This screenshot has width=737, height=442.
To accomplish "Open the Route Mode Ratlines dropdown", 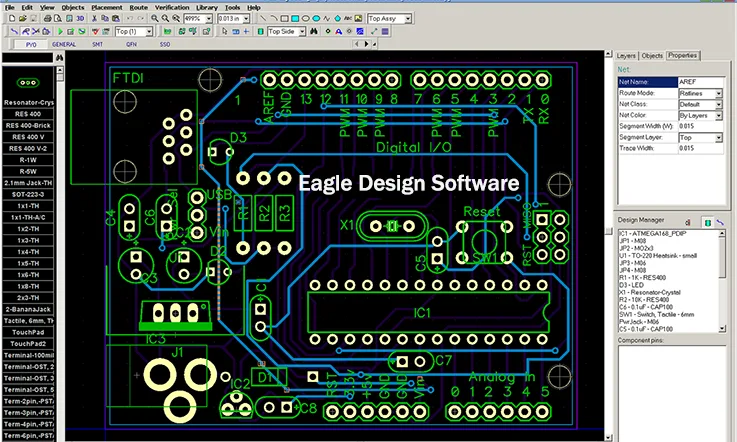I will tap(719, 93).
